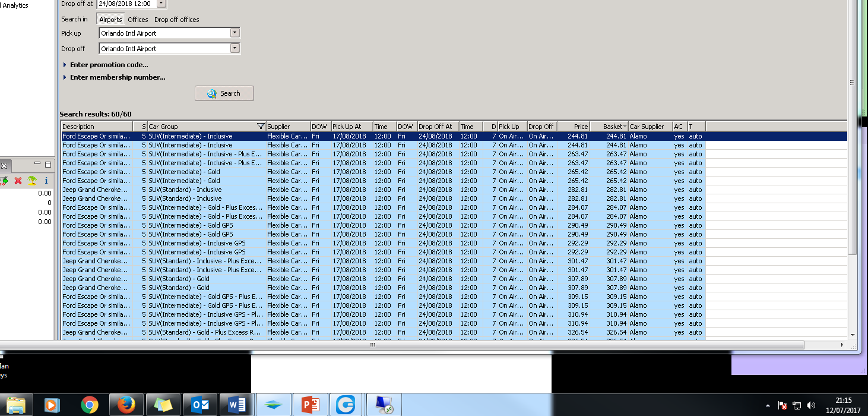Screen dimensions: 868x416
Task: Open the Drop off airport dropdown
Action: click(x=235, y=49)
